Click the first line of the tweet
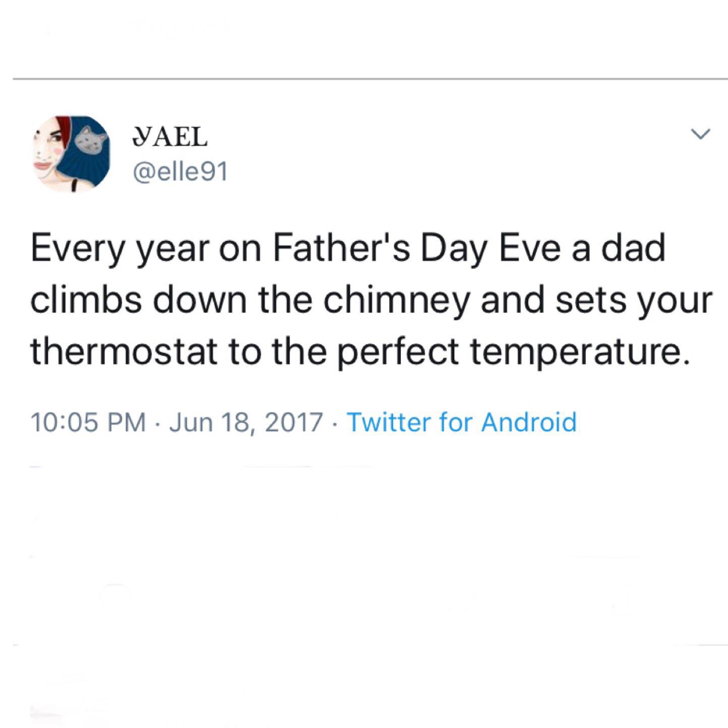Screen dimensions: 728x728 click(x=348, y=247)
